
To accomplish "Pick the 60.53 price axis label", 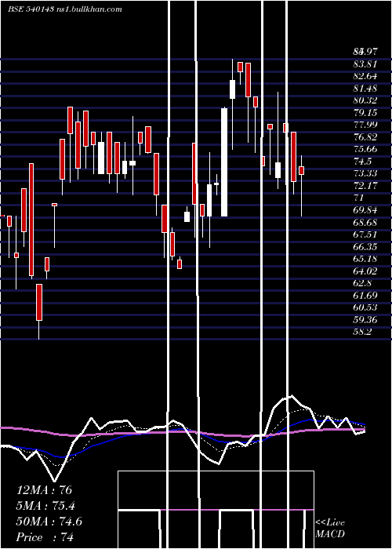I will point(365,307).
